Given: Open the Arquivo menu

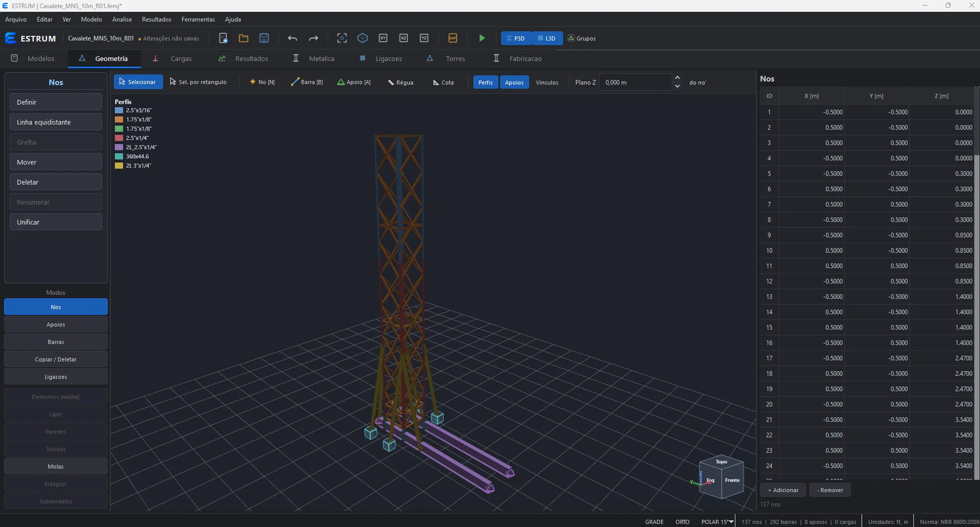Looking at the screenshot, I should click(x=16, y=19).
